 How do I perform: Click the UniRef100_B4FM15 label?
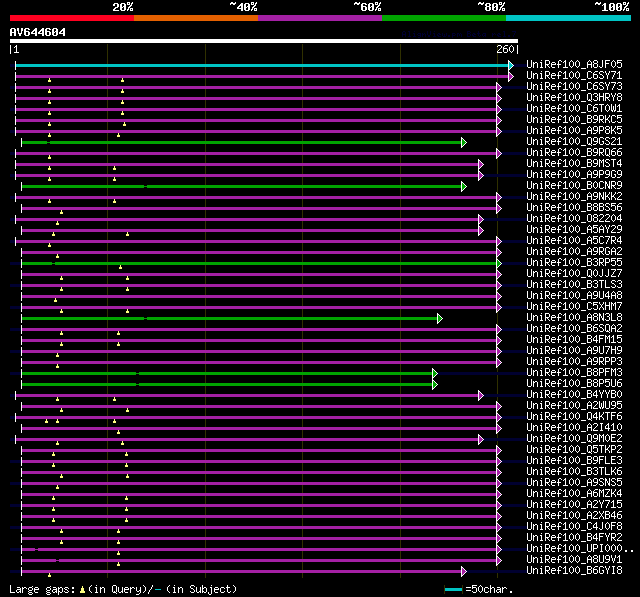pos(574,340)
